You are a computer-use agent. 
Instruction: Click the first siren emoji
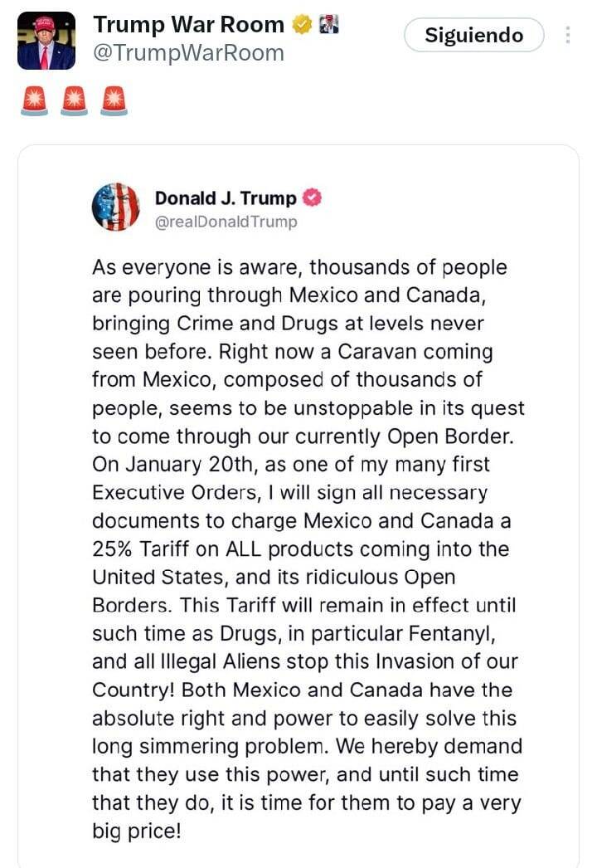[x=34, y=100]
